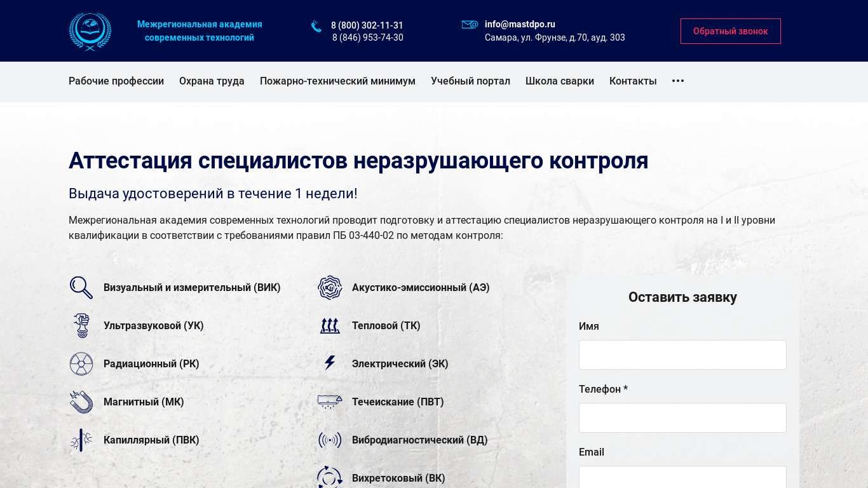Focus the Имя input field
The image size is (868, 488).
(x=682, y=355)
